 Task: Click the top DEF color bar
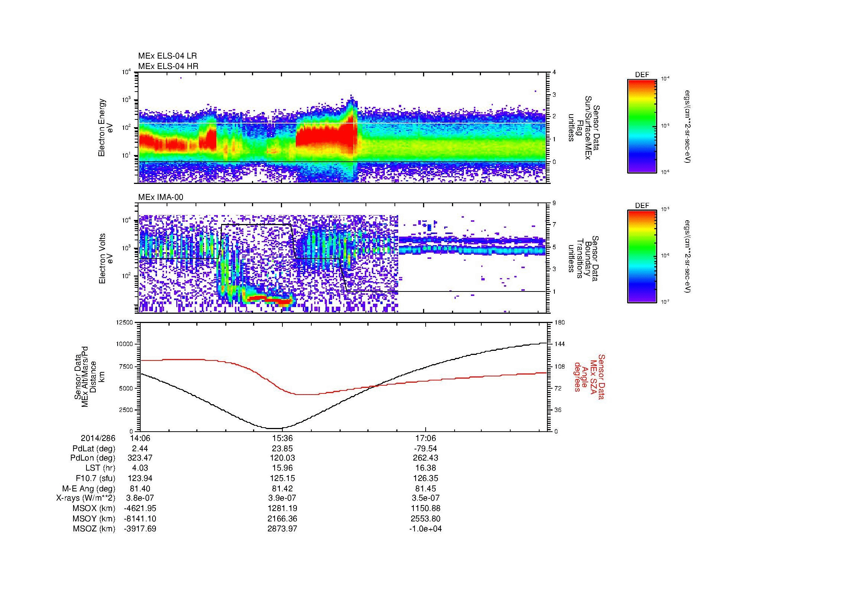click(x=642, y=126)
